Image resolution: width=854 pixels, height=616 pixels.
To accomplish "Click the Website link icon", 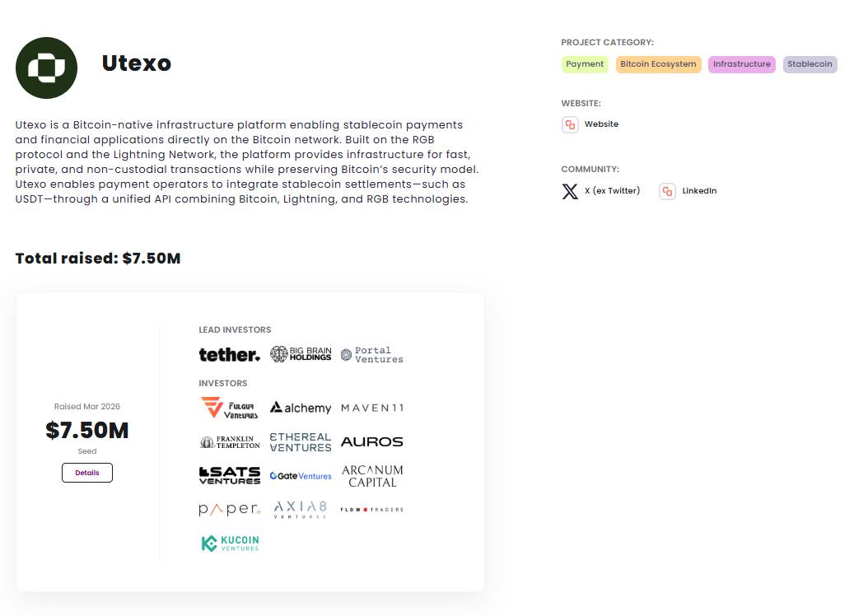I will click(570, 125).
